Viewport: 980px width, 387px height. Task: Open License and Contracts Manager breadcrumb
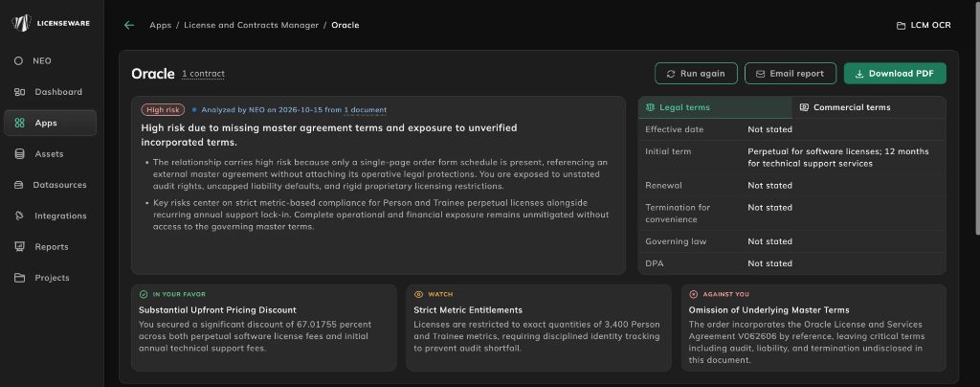tap(251, 25)
